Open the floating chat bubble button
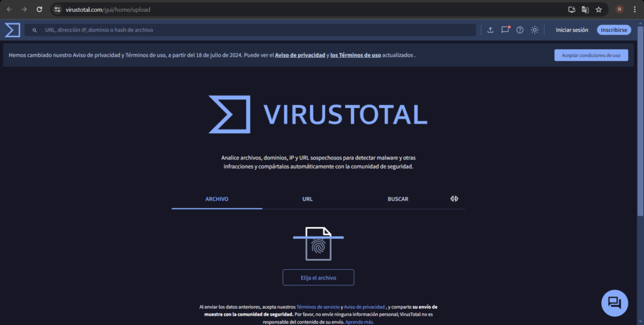The height and width of the screenshot is (325, 644). [614, 303]
